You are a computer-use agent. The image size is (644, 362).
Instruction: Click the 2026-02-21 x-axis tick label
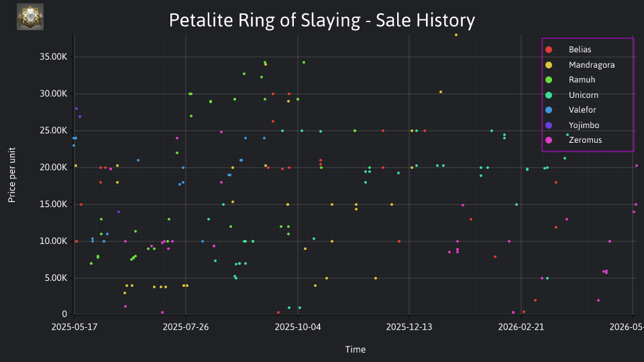[x=521, y=327]
